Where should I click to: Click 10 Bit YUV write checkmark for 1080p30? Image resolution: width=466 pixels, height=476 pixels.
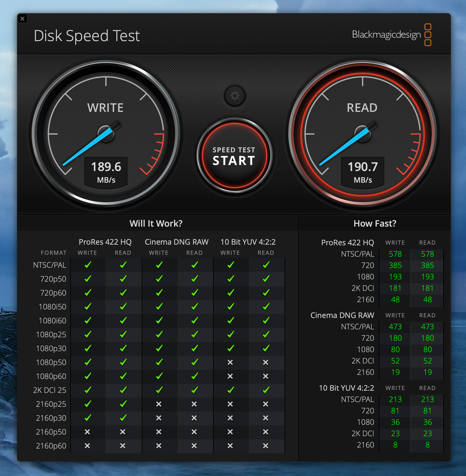tap(230, 348)
